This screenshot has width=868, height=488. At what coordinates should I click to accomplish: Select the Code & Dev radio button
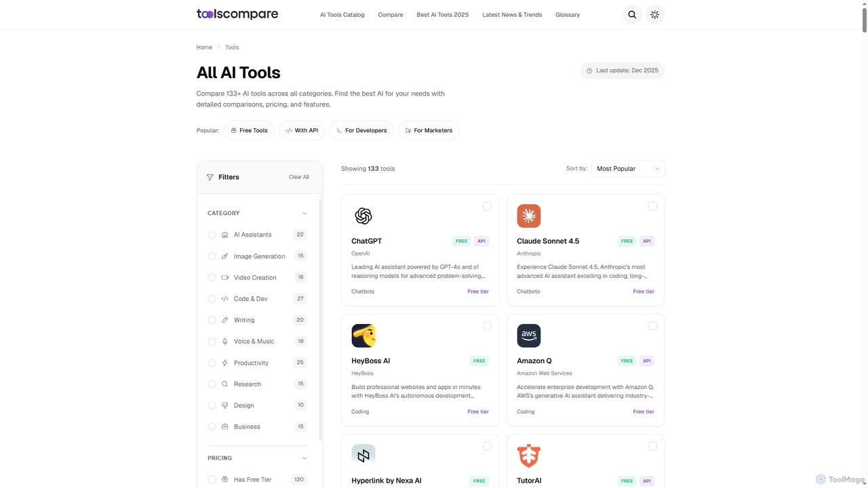pos(212,299)
